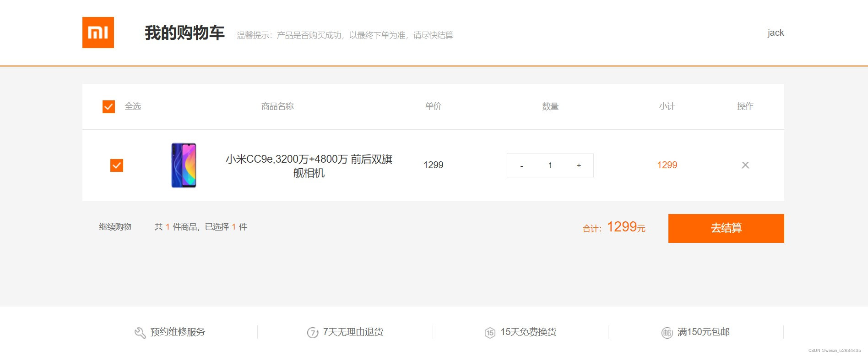Remove item with the X delete icon
868x357 pixels.
745,165
